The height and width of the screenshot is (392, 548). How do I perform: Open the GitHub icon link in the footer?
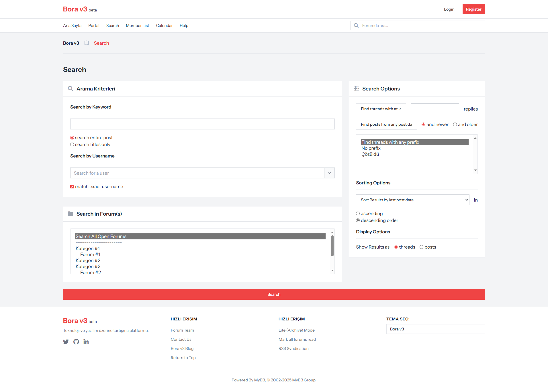(76, 342)
